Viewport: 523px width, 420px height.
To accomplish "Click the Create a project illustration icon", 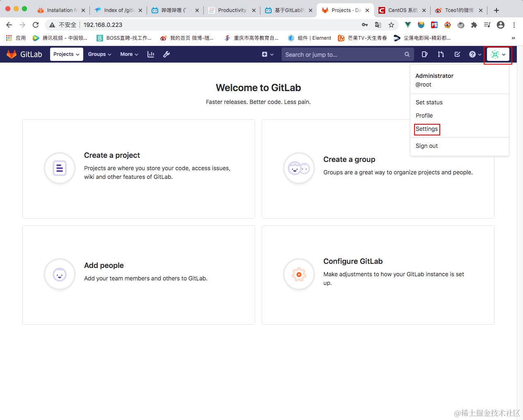I will (60, 168).
